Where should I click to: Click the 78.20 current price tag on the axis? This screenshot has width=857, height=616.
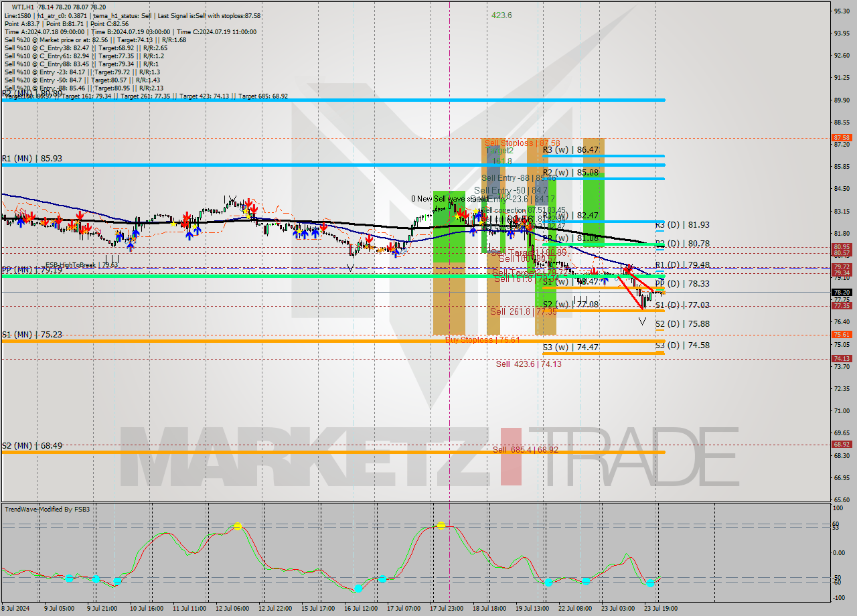coord(842,292)
